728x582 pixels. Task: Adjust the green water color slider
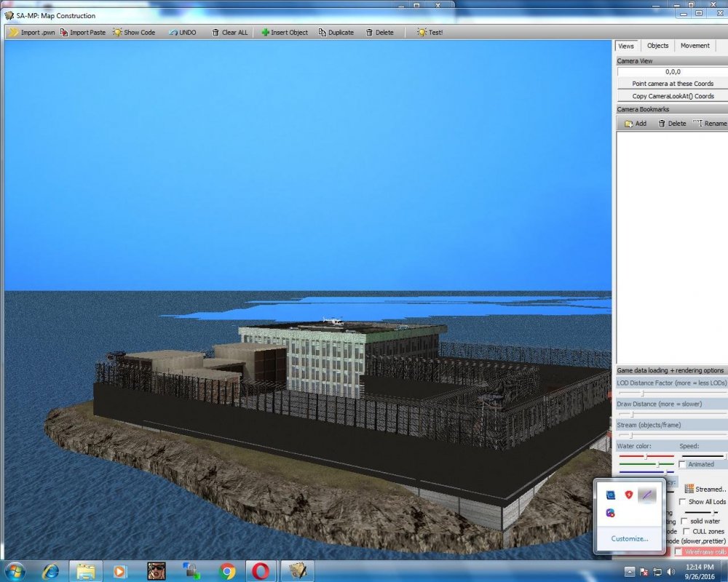point(646,464)
